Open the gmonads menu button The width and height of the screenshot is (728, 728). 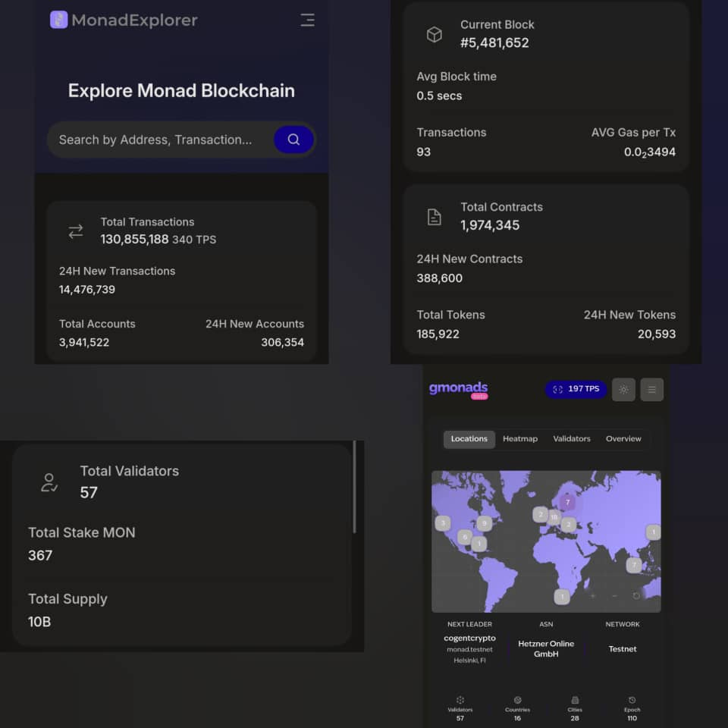tap(652, 390)
